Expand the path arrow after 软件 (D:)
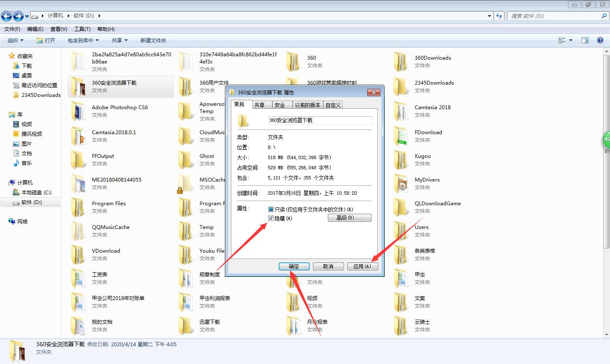The height and width of the screenshot is (364, 610). pos(100,16)
